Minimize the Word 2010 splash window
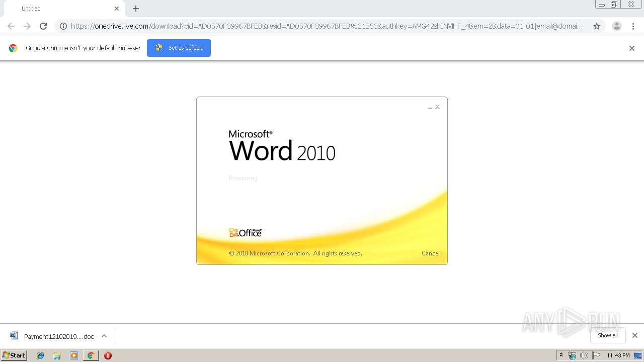 430,107
